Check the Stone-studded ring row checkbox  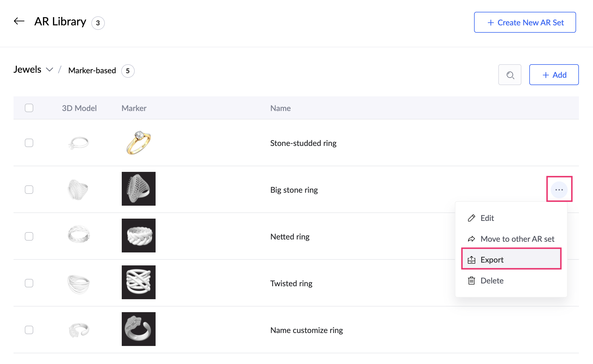point(29,143)
